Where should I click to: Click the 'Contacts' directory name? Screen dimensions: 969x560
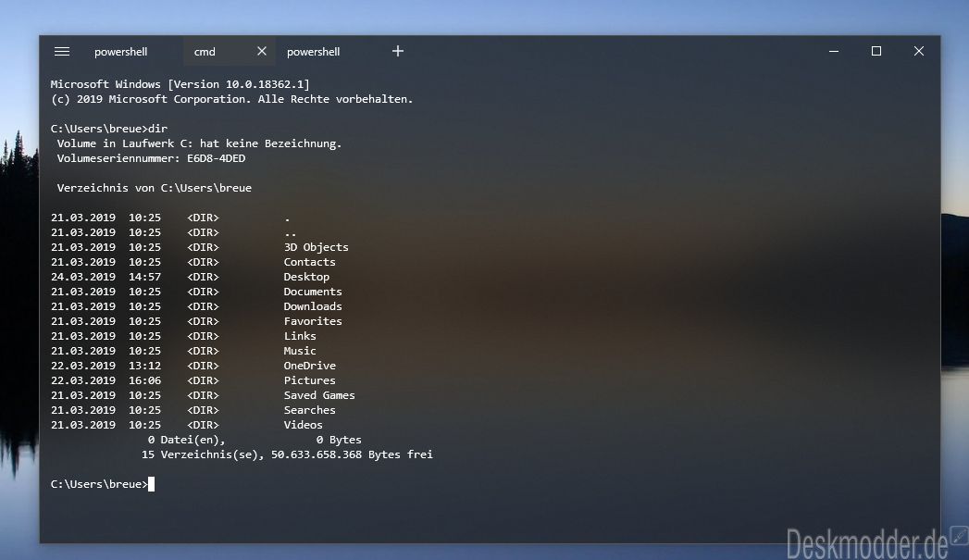[x=310, y=262]
